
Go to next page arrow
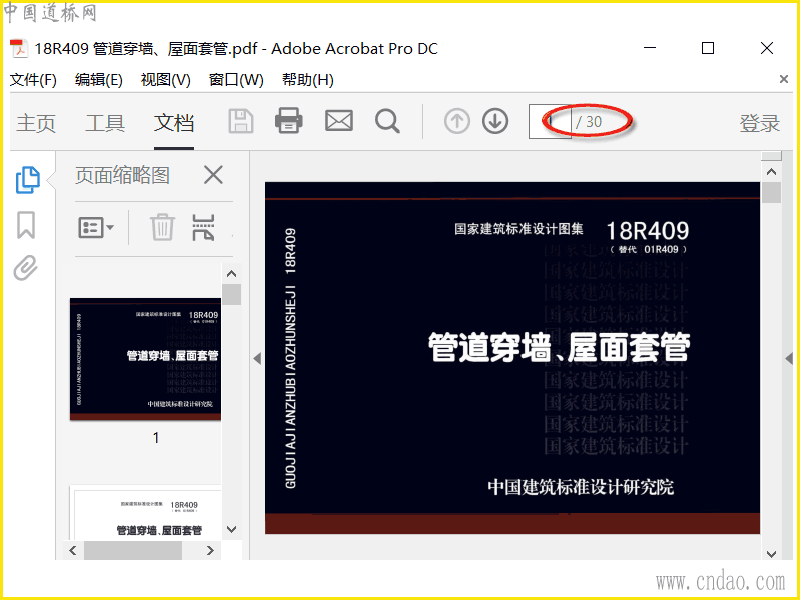[x=495, y=121]
